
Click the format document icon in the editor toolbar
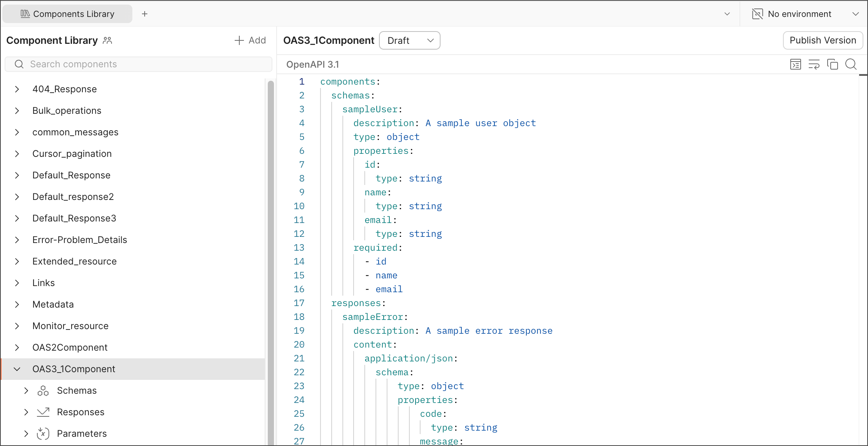click(796, 64)
